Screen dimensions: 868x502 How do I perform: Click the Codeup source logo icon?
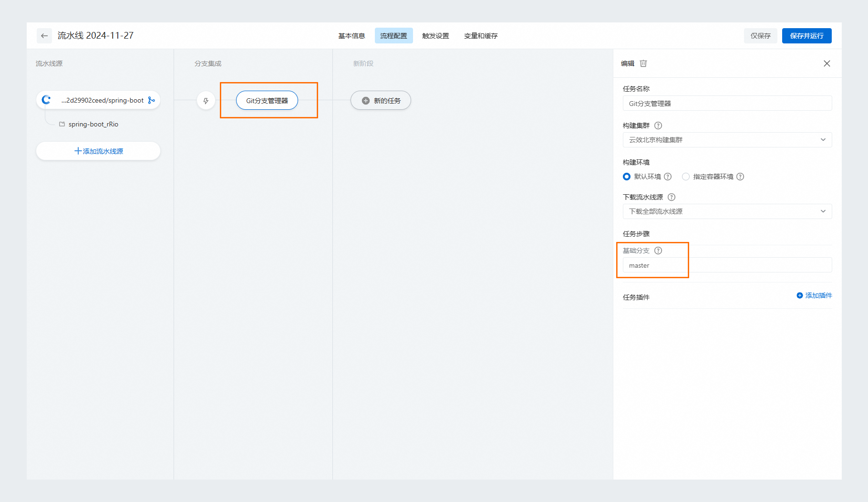coord(46,100)
